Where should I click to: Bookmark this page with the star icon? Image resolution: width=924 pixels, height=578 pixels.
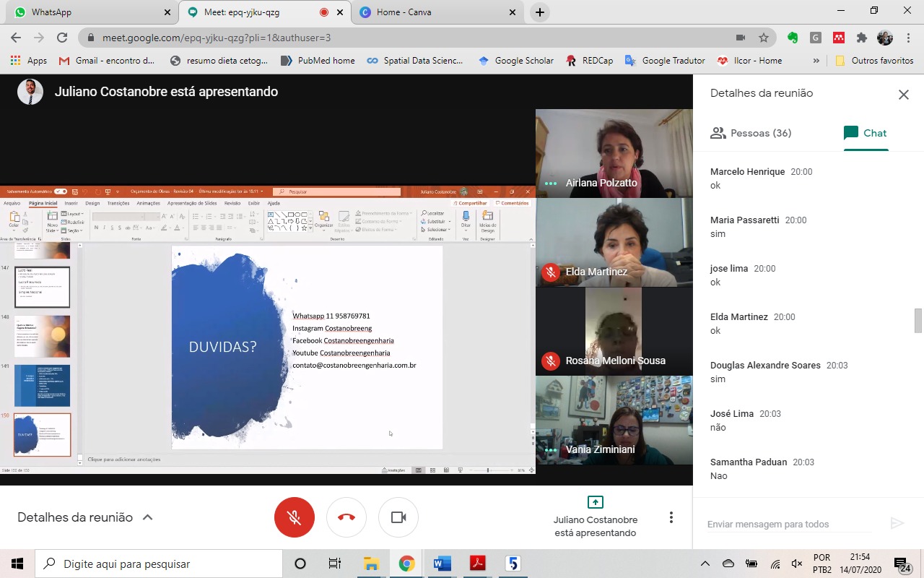point(764,38)
